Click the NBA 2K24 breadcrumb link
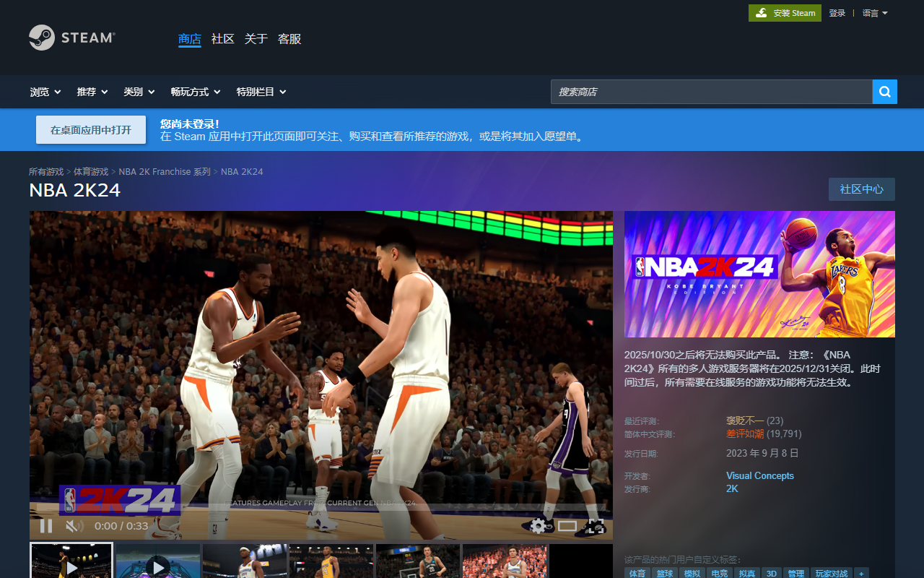Screen dimensions: 924x578 click(x=242, y=172)
